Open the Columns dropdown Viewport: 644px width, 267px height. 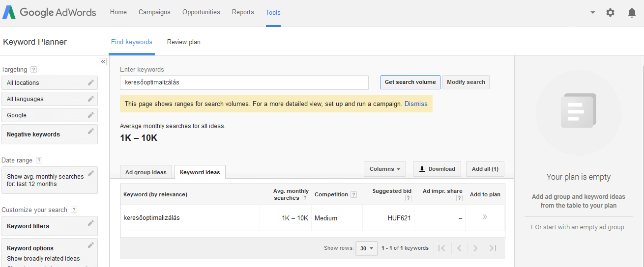tap(385, 169)
